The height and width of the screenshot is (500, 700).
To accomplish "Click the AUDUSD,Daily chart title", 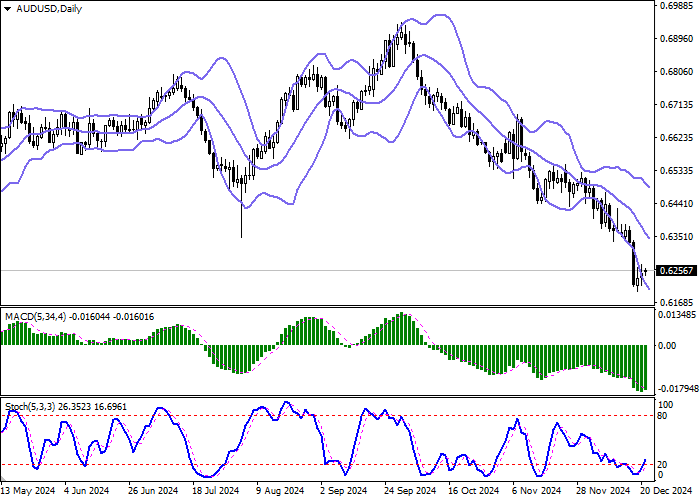I will (49, 9).
